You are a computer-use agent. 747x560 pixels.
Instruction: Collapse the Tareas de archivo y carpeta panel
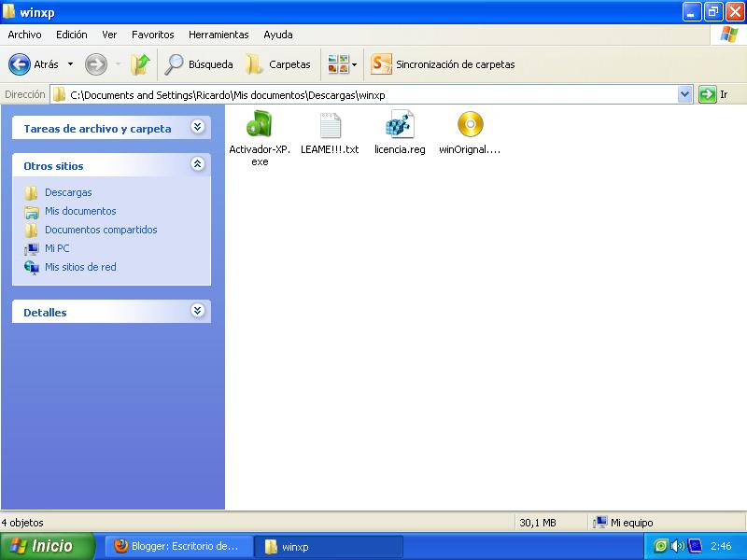pos(196,127)
